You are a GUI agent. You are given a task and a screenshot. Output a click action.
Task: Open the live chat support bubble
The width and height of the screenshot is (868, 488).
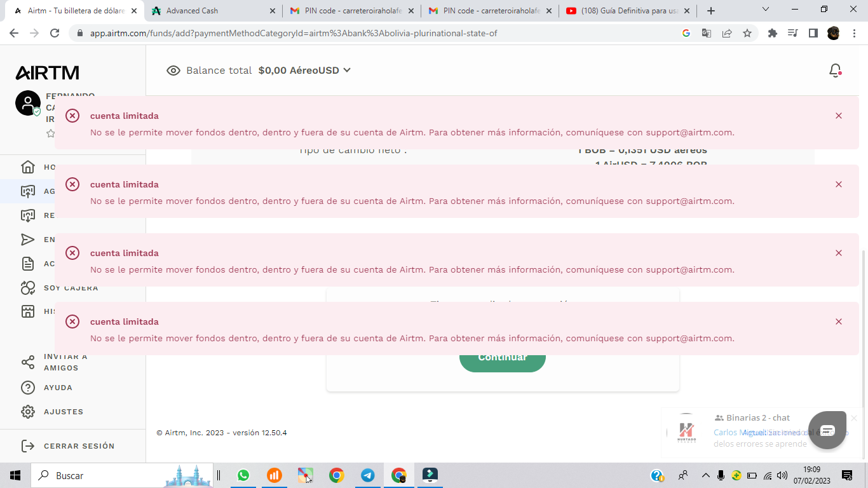(x=827, y=431)
